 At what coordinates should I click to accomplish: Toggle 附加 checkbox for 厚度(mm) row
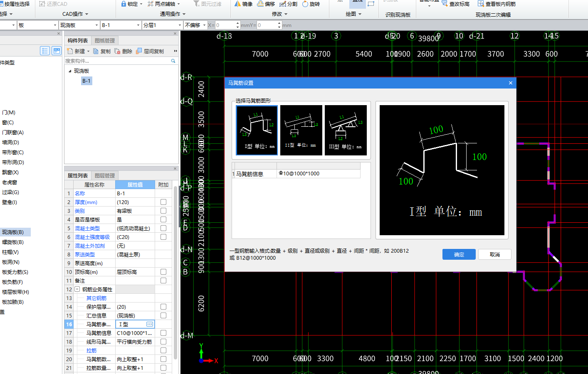coord(163,202)
